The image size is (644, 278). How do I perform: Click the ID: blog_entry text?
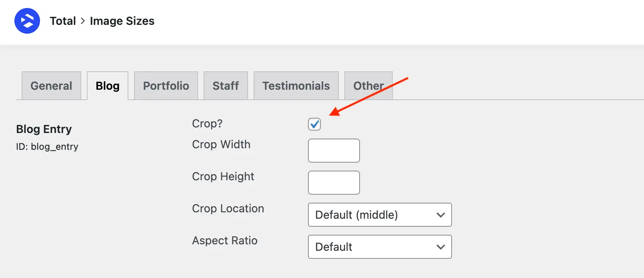point(47,147)
